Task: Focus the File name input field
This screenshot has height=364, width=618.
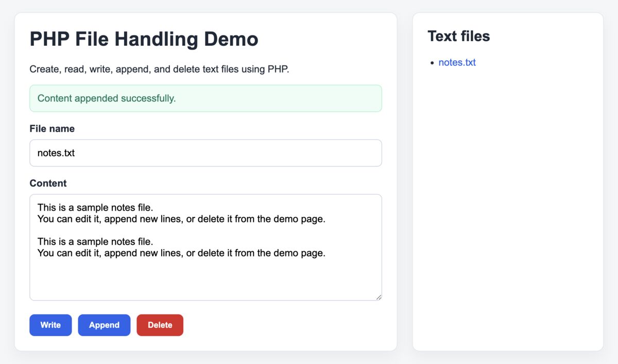Action: (205, 153)
